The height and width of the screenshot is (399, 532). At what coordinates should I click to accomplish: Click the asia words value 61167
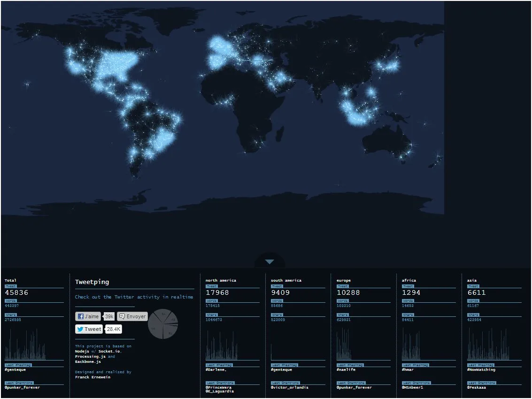pyautogui.click(x=473, y=306)
